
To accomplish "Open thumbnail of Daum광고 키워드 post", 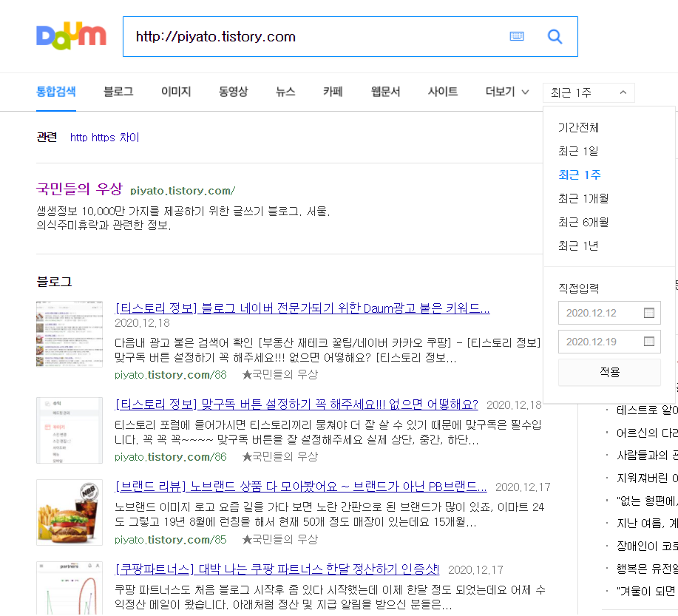I will [70, 334].
